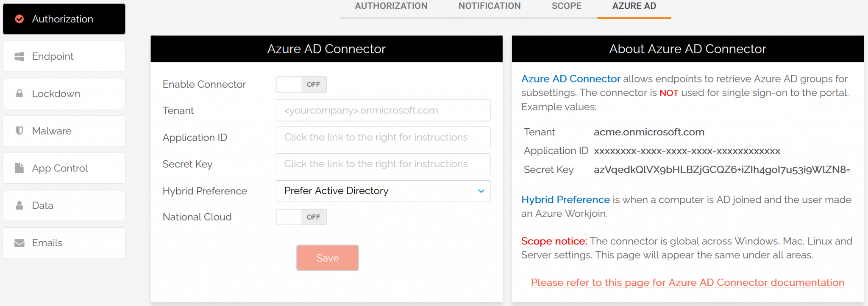Click the Save button
Viewport: 868px width, 306px height.
coord(327,257)
